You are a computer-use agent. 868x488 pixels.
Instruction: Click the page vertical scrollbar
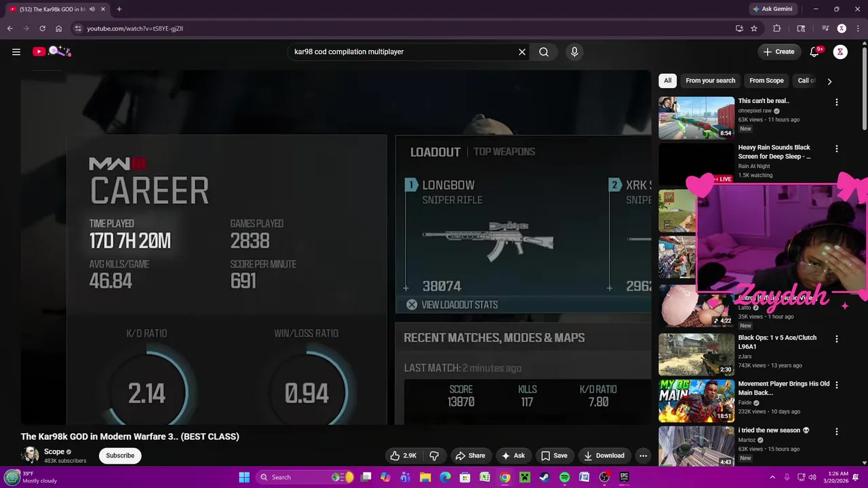[864, 88]
